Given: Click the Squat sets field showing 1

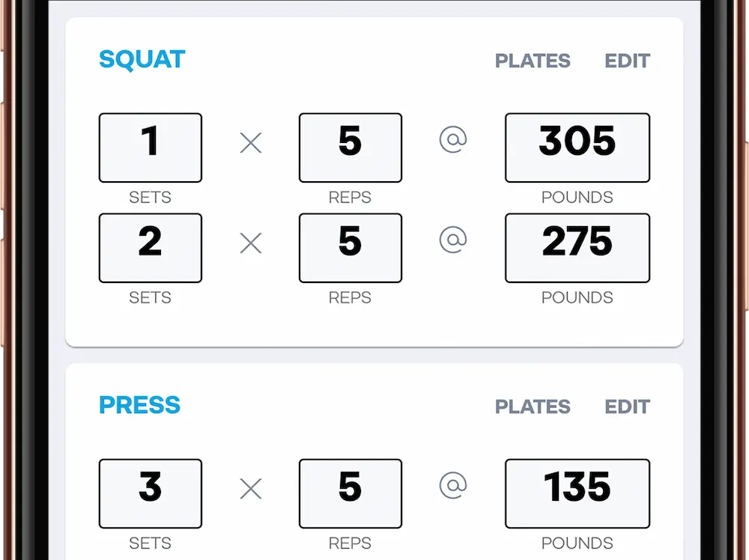Looking at the screenshot, I should 151,147.
